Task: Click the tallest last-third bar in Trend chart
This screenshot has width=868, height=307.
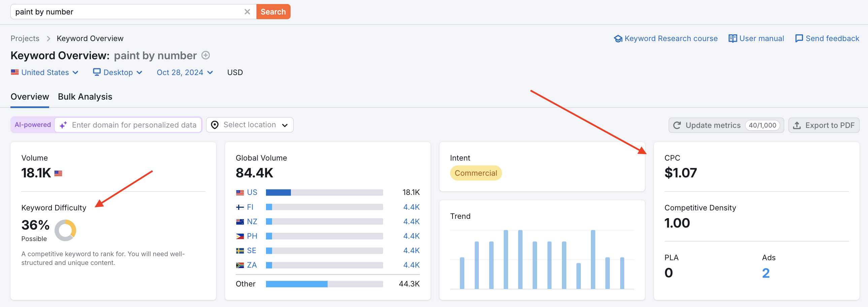Action: coord(593,260)
